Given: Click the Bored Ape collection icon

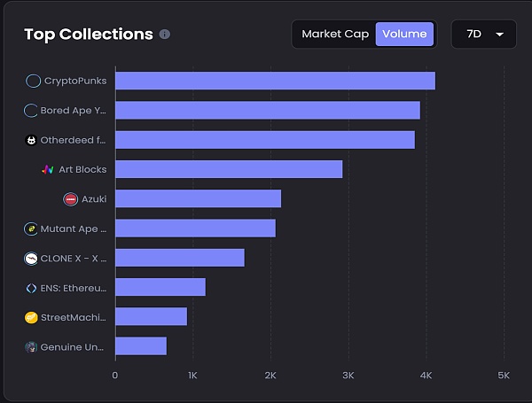Looking at the screenshot, I should pos(31,111).
